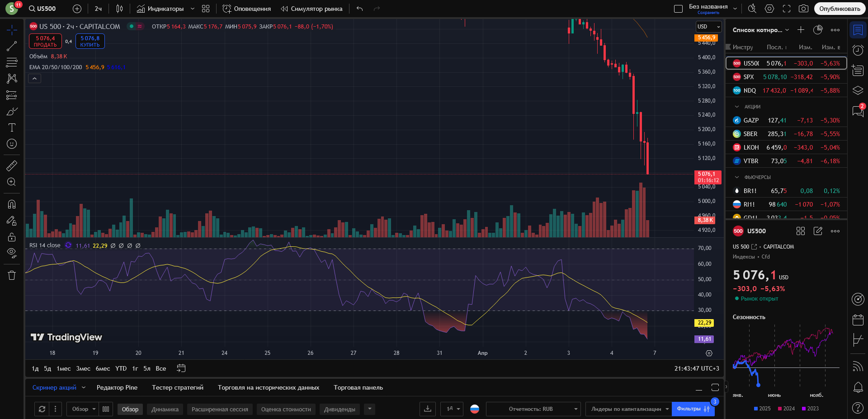
Task: Open the emoji icons tool
Action: (12, 144)
